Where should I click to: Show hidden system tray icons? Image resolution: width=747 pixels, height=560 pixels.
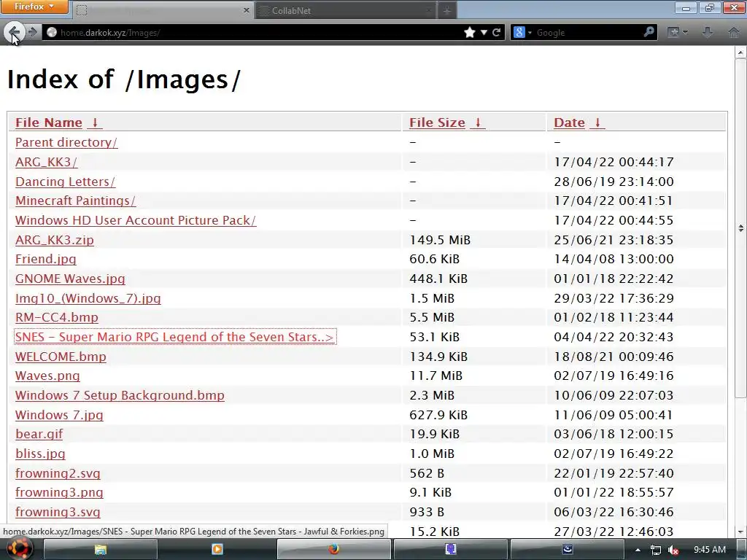tap(638, 550)
